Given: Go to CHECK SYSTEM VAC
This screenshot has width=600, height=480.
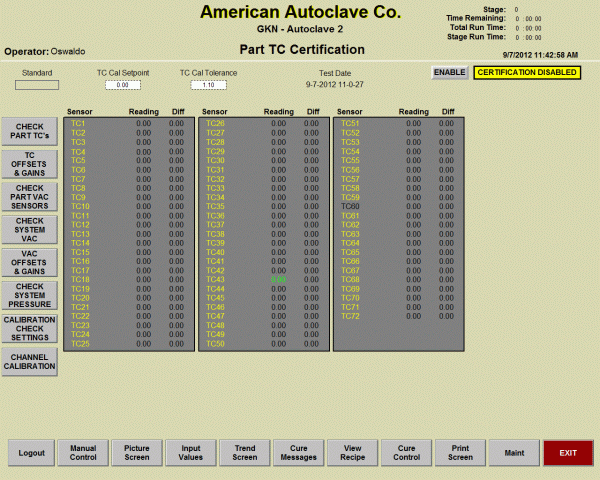Looking at the screenshot, I should click(x=29, y=228).
